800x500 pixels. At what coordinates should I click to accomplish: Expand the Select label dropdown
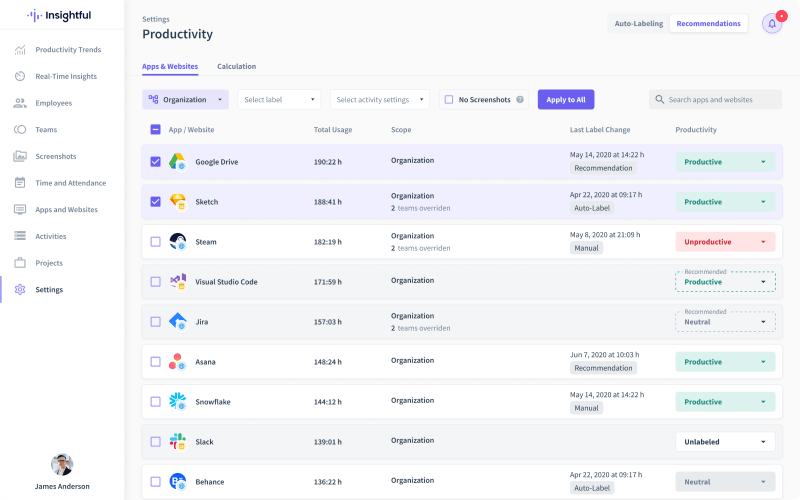279,100
